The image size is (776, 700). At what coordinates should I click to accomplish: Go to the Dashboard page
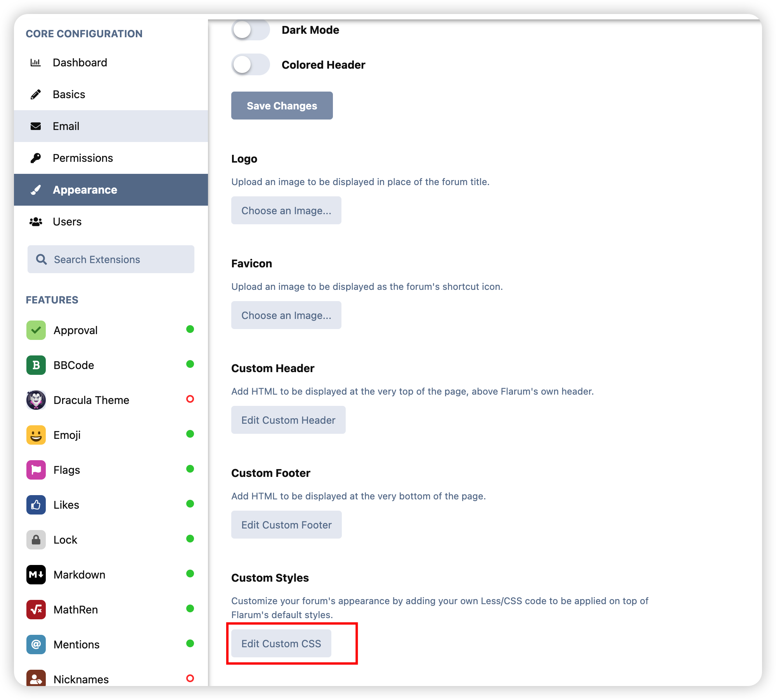tap(80, 62)
